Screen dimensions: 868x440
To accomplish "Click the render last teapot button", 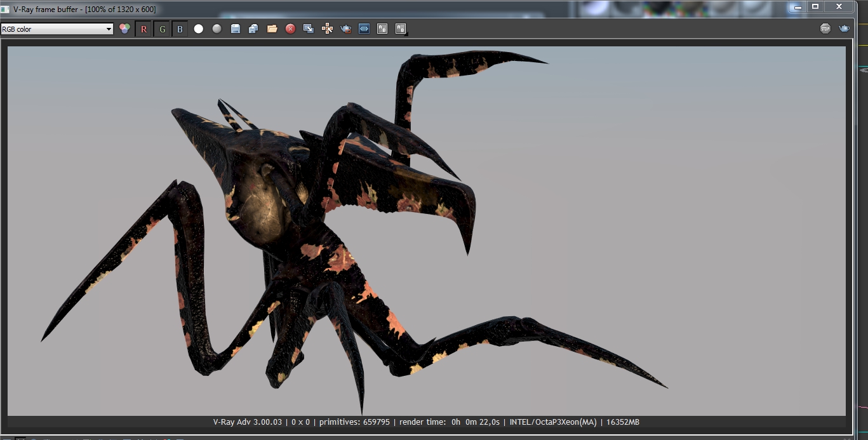I will coord(844,29).
